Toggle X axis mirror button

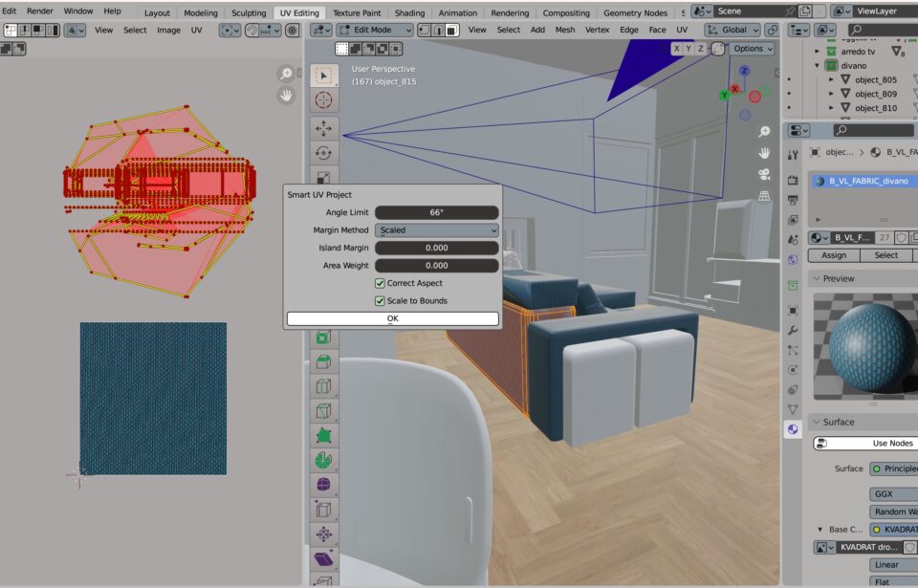coord(678,49)
